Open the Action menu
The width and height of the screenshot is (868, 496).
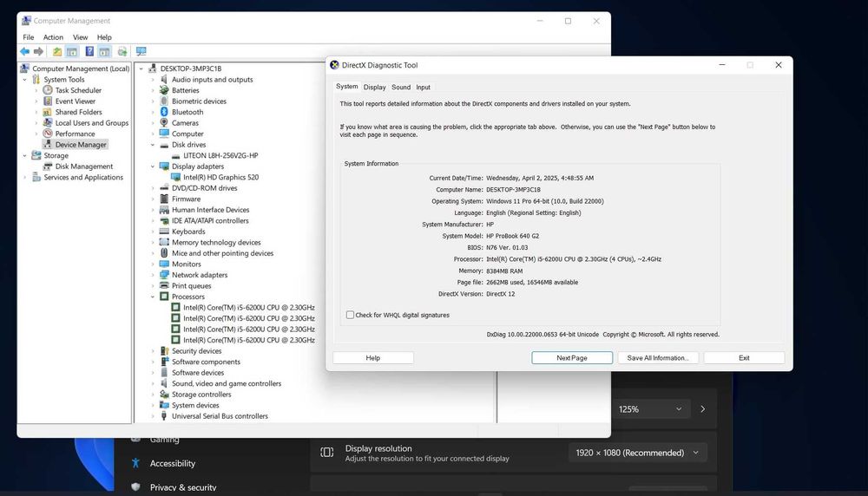coord(53,37)
